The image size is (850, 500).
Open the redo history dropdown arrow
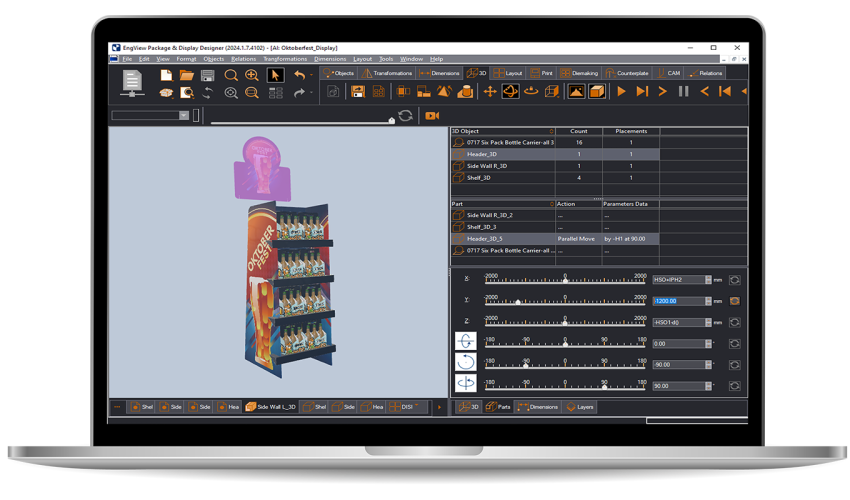[x=311, y=93]
